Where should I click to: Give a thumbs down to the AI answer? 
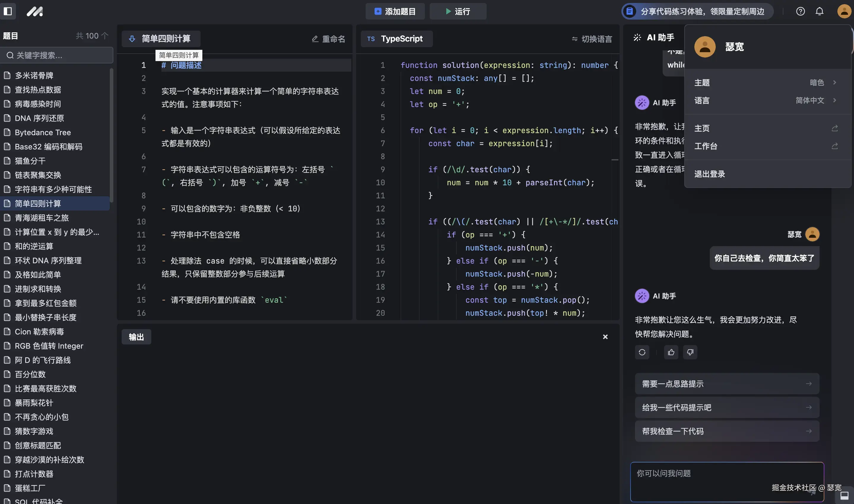(x=690, y=352)
